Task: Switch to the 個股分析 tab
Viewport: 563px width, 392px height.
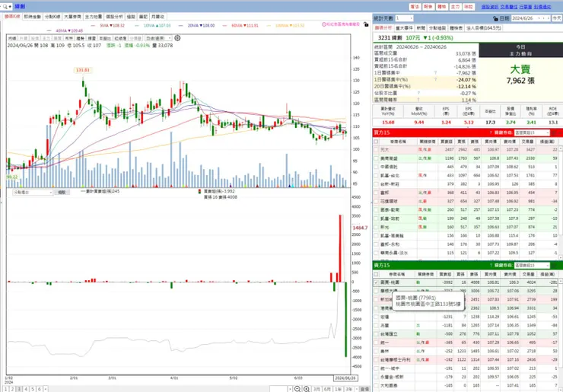Action: pos(114,17)
